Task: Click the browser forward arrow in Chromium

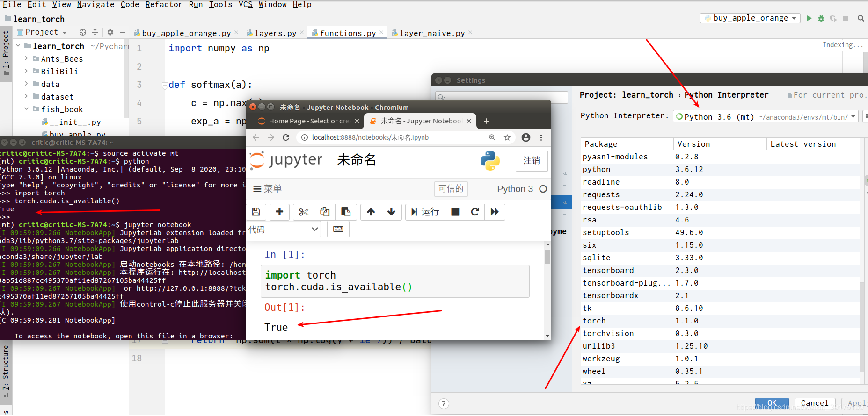Action: click(x=271, y=137)
